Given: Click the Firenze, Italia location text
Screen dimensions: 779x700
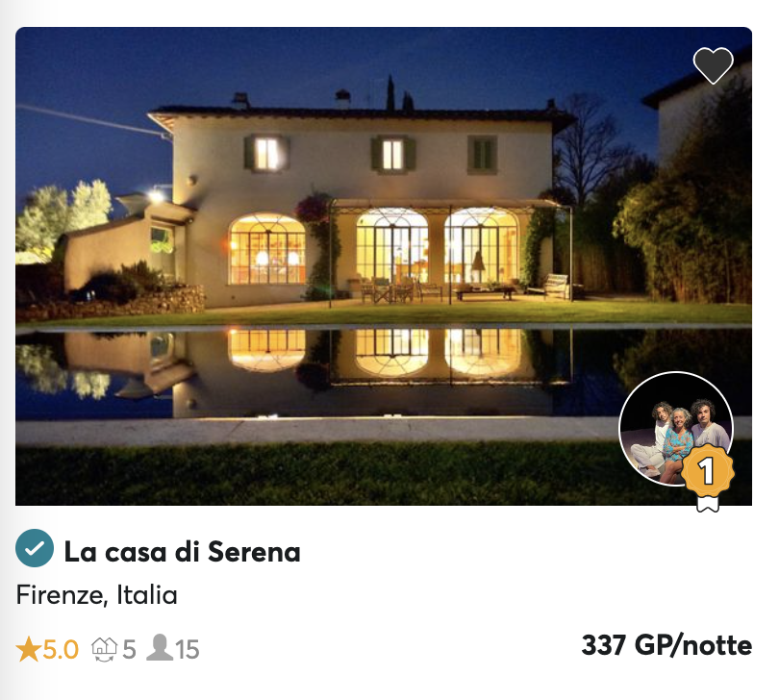Looking at the screenshot, I should (x=96, y=594).
